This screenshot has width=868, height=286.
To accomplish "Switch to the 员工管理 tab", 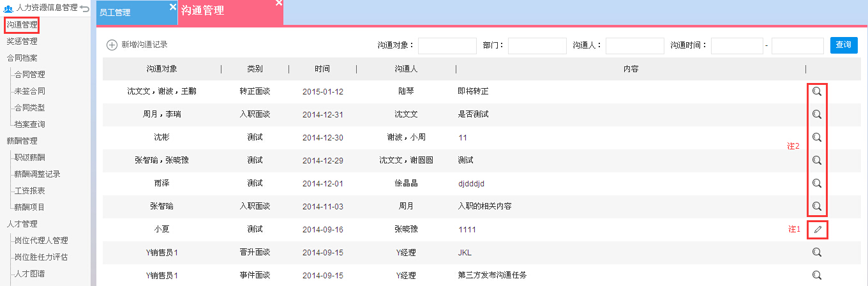I will tap(137, 13).
